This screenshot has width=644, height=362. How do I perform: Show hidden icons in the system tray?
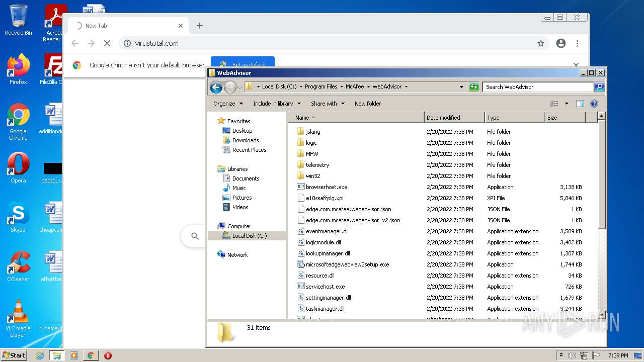click(561, 355)
